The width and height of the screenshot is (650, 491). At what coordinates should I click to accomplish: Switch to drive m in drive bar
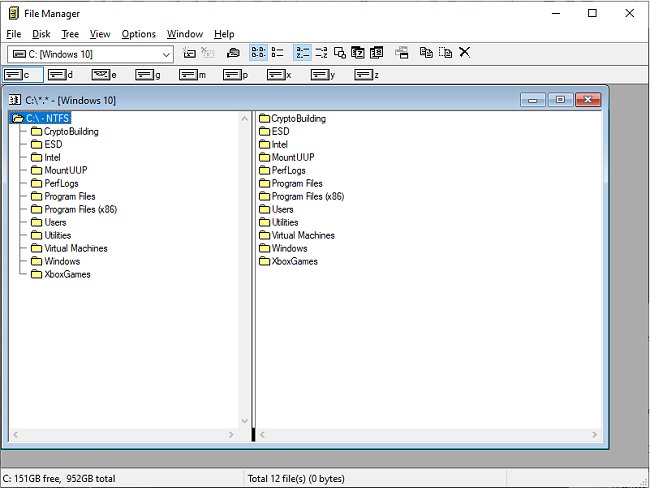pyautogui.click(x=192, y=75)
